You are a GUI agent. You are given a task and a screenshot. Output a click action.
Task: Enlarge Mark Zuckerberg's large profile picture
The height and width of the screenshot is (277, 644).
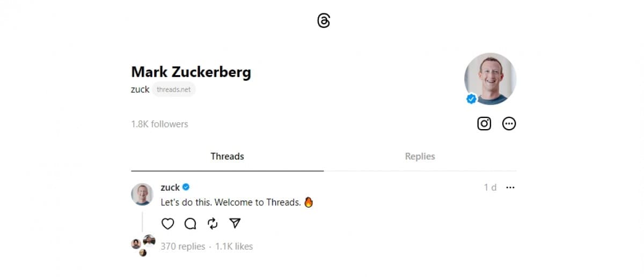click(x=490, y=79)
